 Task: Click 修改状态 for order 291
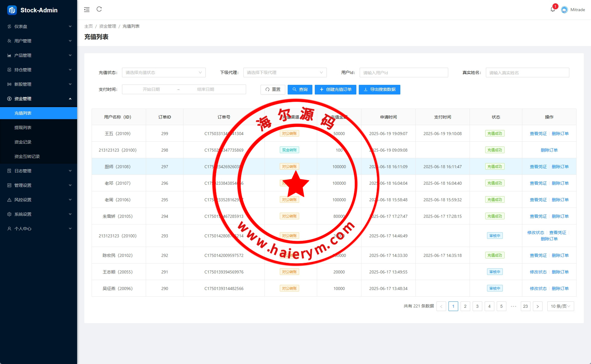point(538,272)
